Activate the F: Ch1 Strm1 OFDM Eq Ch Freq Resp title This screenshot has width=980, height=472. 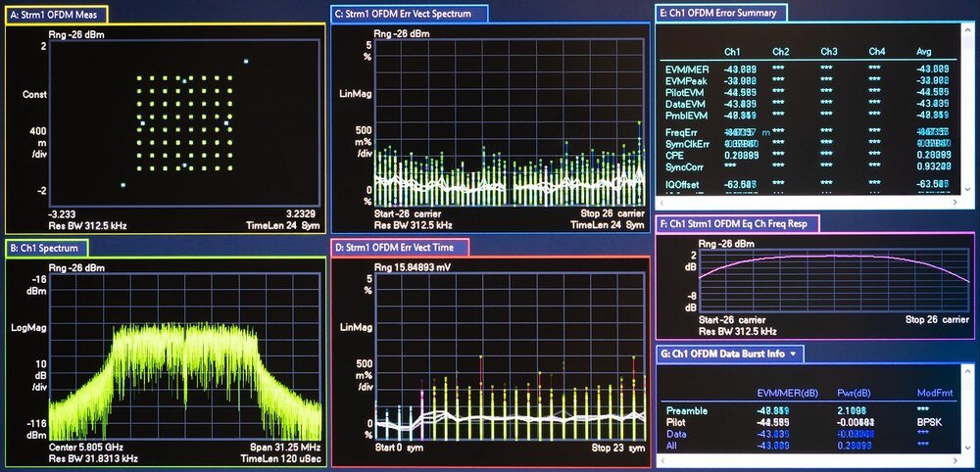point(737,224)
